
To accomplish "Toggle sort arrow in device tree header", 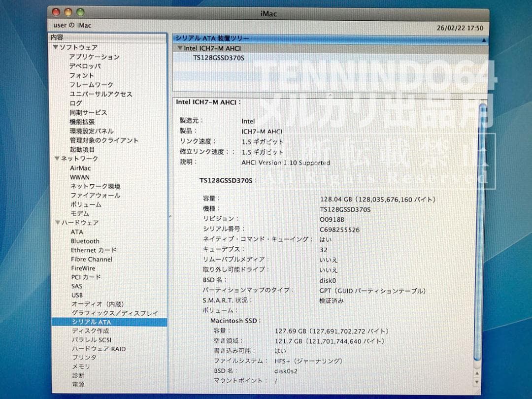I will click(484, 40).
